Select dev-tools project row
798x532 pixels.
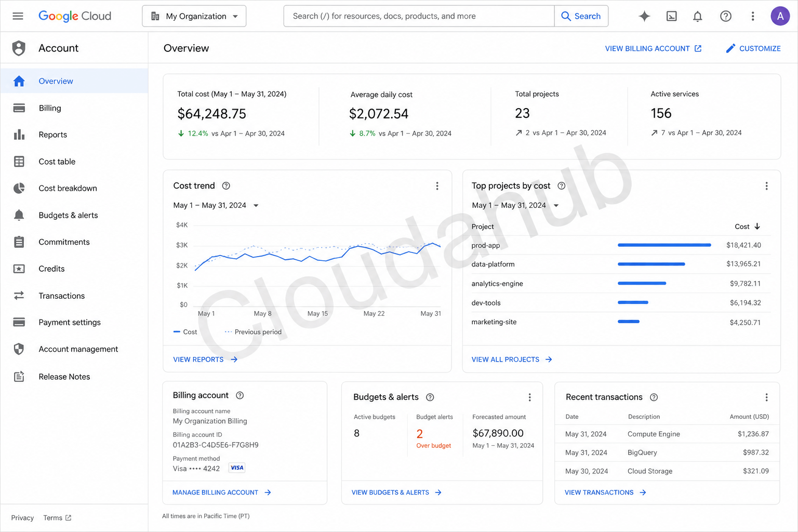(x=621, y=303)
